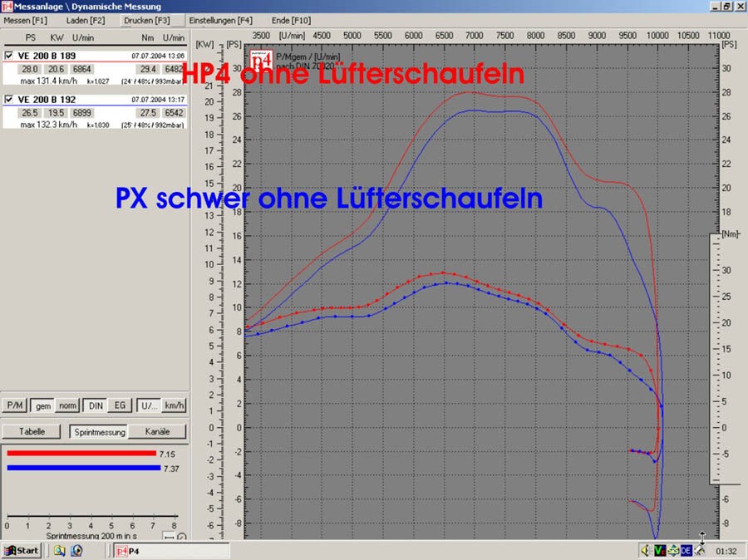Toggle the P/M display button

coord(15,405)
